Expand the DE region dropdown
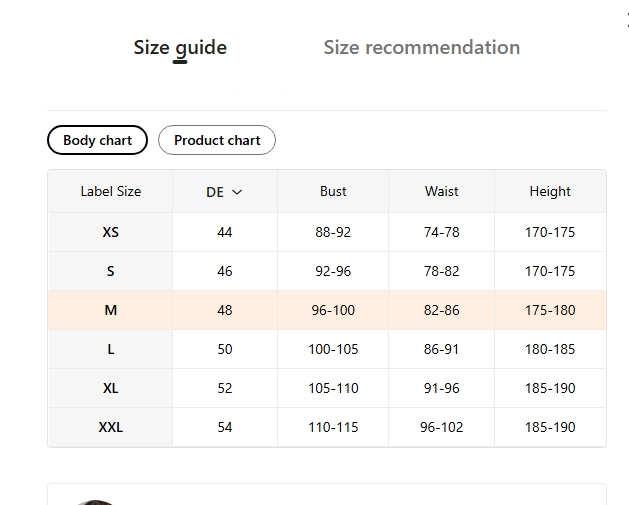 tap(225, 192)
